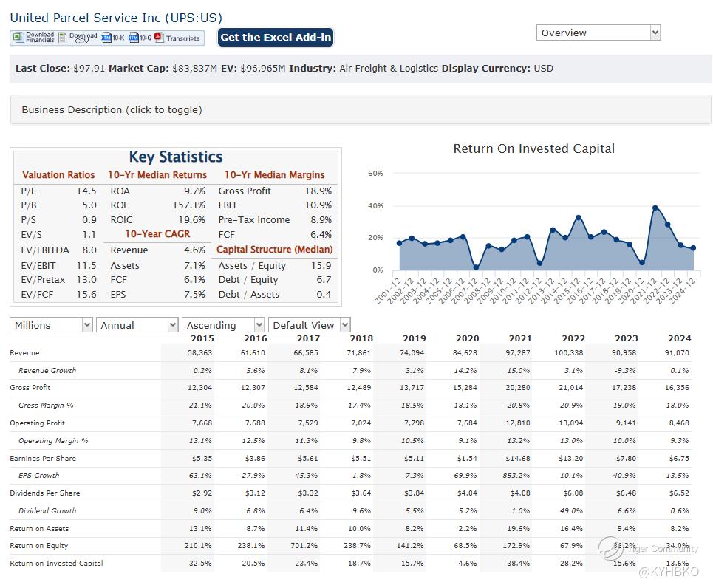The width and height of the screenshot is (713, 588).
Task: Click the 2021-12 peak point on ROIC chart
Action: pos(655,208)
